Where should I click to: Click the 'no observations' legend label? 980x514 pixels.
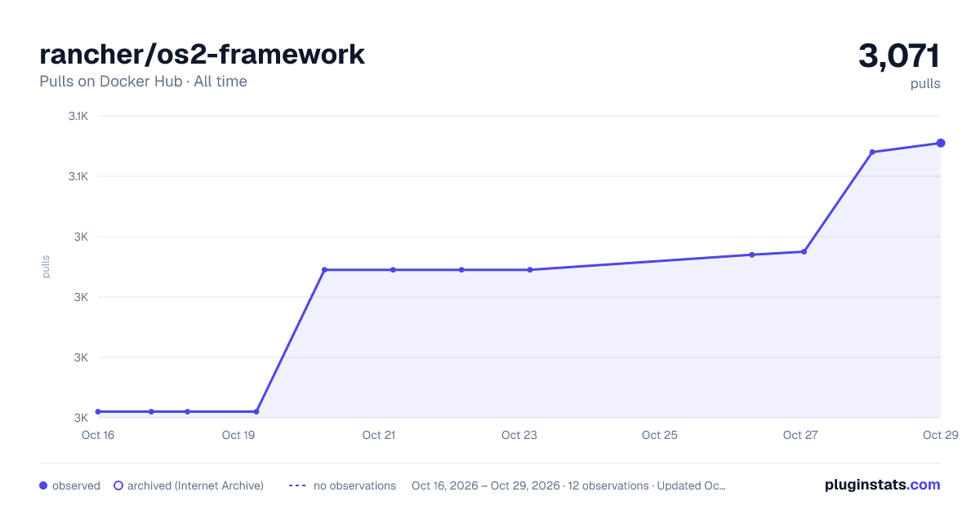tap(354, 485)
